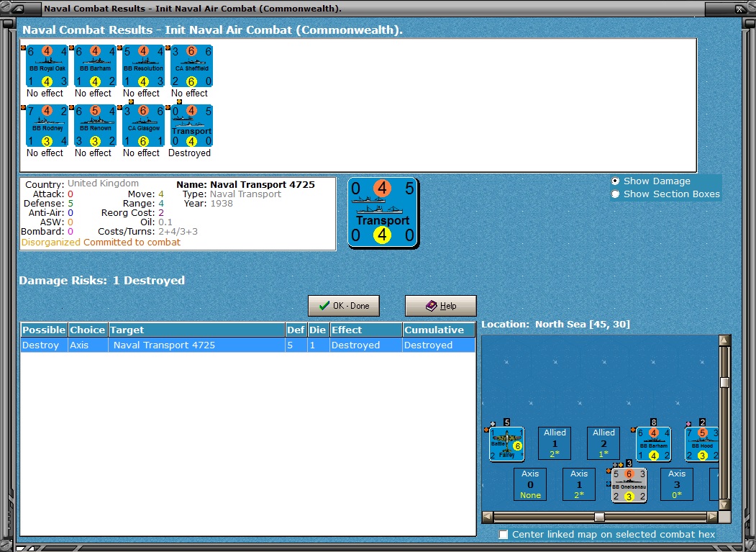This screenshot has width=756, height=552.
Task: Select the BB Renown unit counter
Action: [x=95, y=126]
